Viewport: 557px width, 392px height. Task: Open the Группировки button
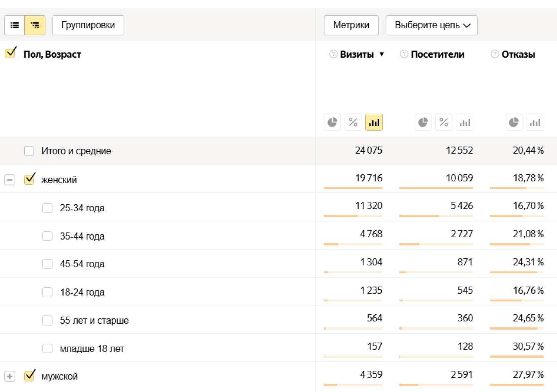88,25
